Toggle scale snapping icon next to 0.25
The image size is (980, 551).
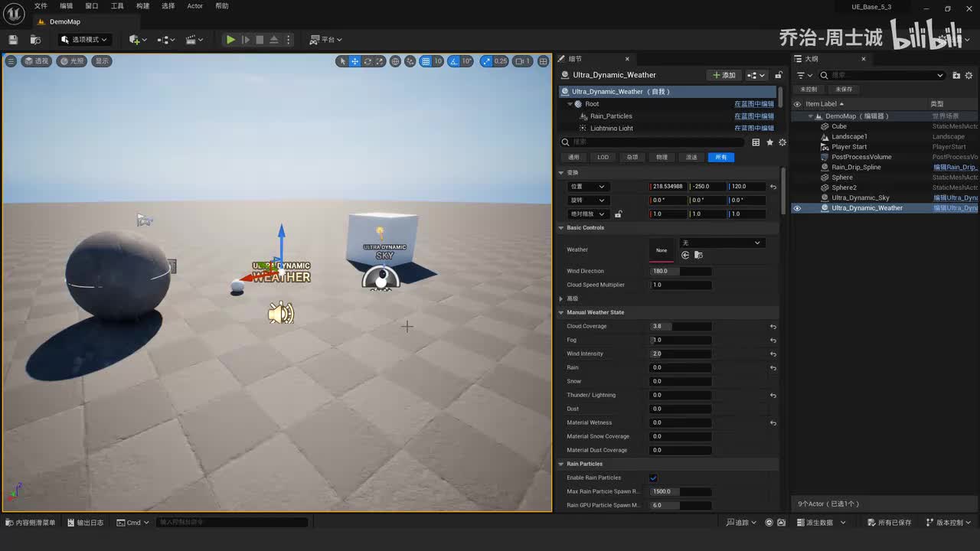(486, 61)
